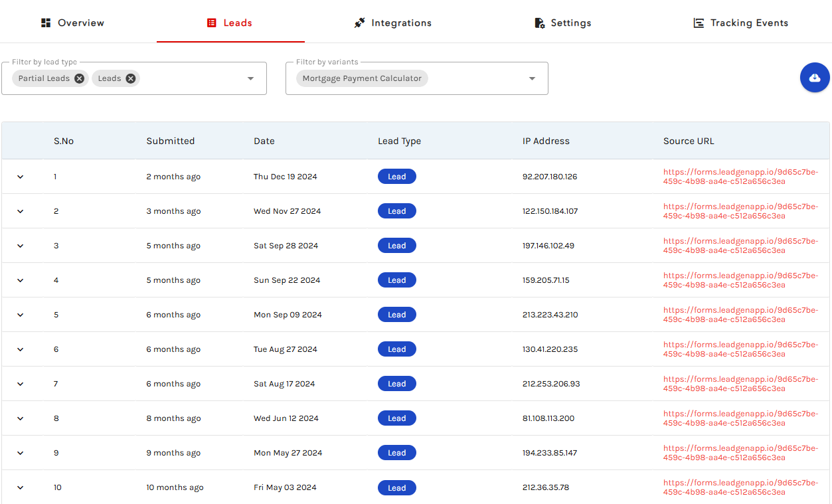Remove the Partial Leads filter chip
The width and height of the screenshot is (832, 504).
click(79, 78)
